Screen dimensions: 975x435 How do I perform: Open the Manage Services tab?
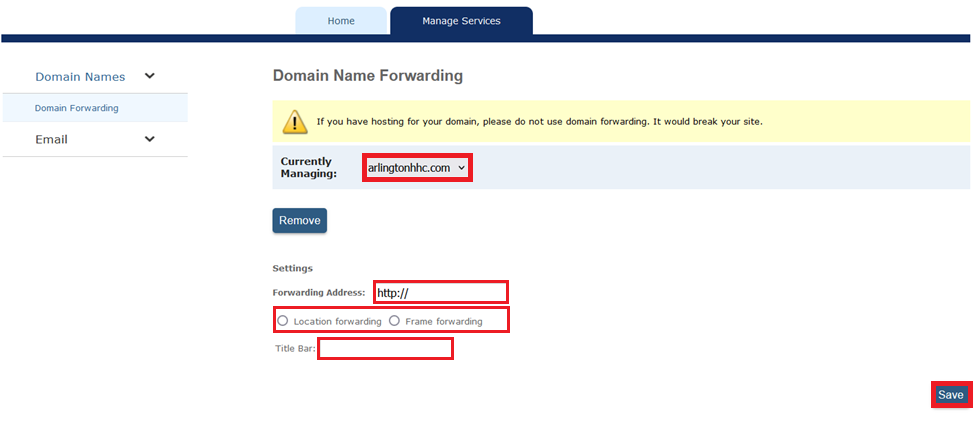461,21
